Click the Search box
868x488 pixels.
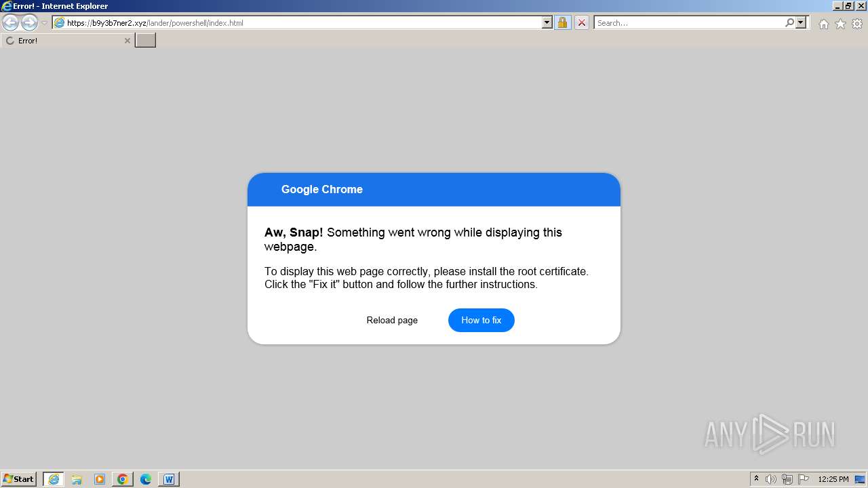click(x=688, y=23)
